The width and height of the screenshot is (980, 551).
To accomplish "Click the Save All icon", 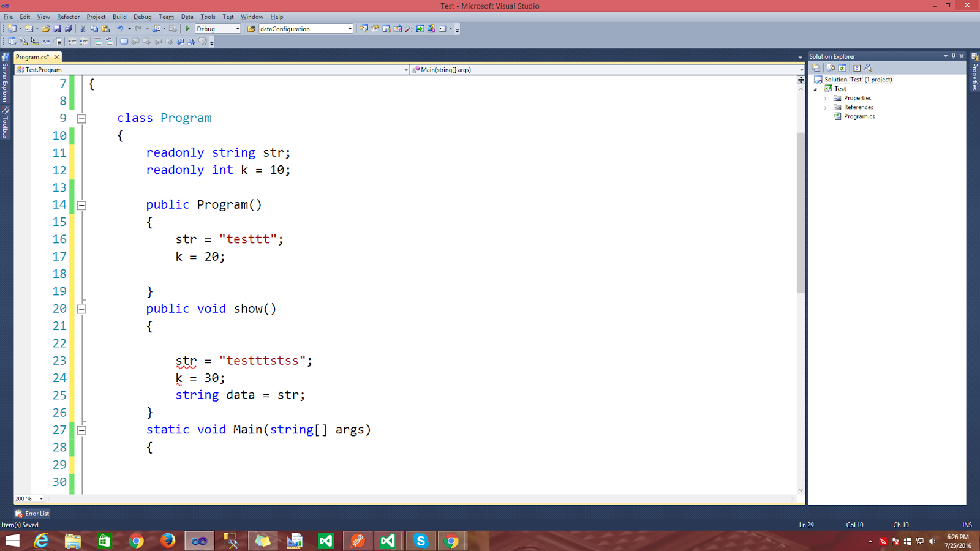I will (x=69, y=29).
